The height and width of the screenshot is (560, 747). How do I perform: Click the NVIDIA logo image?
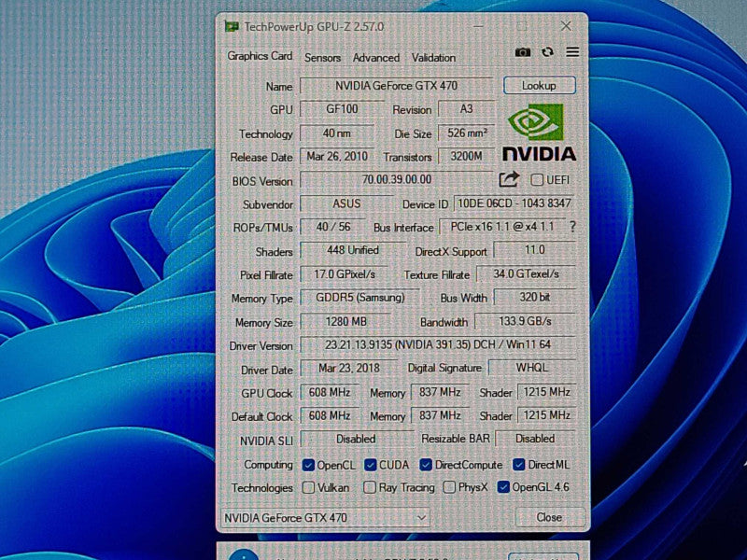click(x=540, y=133)
